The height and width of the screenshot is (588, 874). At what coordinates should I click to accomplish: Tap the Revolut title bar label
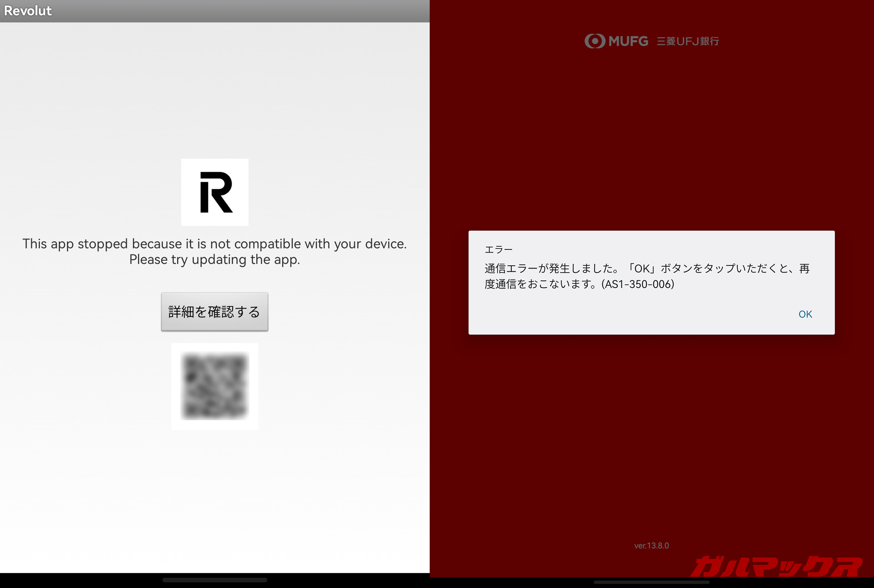(x=28, y=11)
